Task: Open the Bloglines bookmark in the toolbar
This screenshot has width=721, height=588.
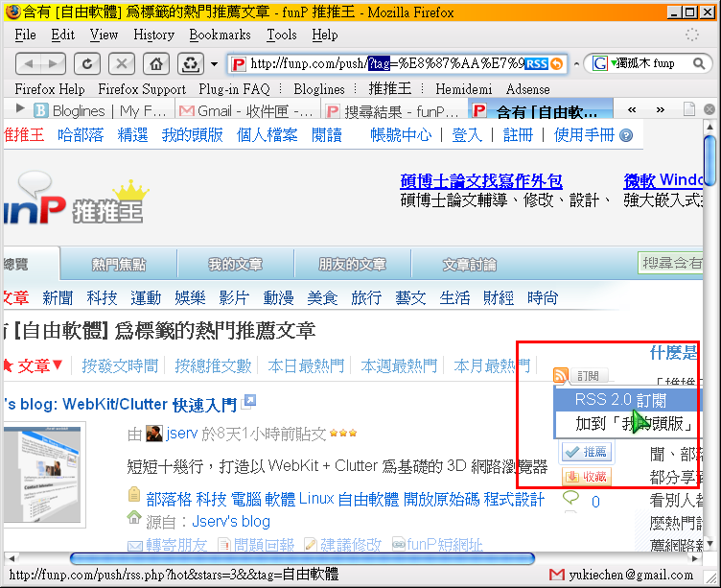Action: pos(319,89)
